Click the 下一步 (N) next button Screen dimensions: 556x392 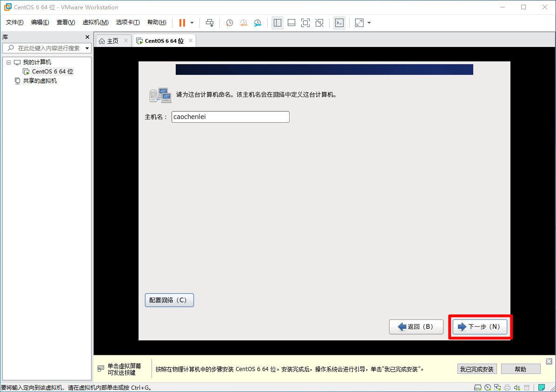pos(480,327)
